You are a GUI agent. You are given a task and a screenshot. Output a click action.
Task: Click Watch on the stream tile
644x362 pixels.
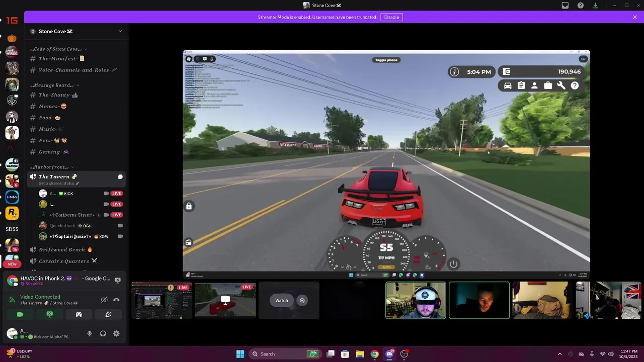pyautogui.click(x=281, y=301)
